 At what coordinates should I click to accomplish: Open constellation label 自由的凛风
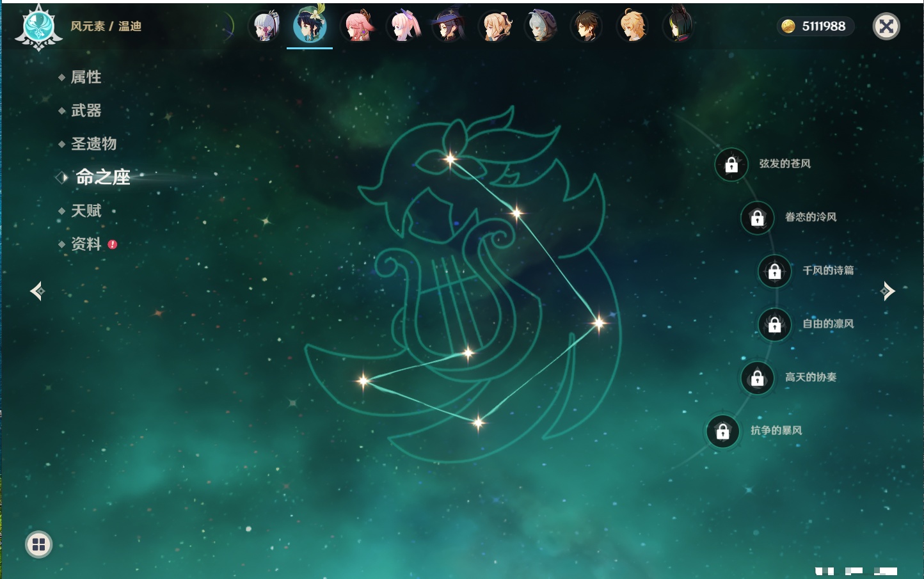click(x=828, y=324)
